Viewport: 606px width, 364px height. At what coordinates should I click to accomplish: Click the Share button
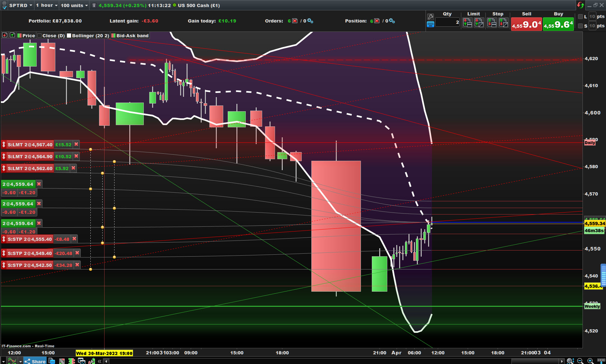coord(35,361)
